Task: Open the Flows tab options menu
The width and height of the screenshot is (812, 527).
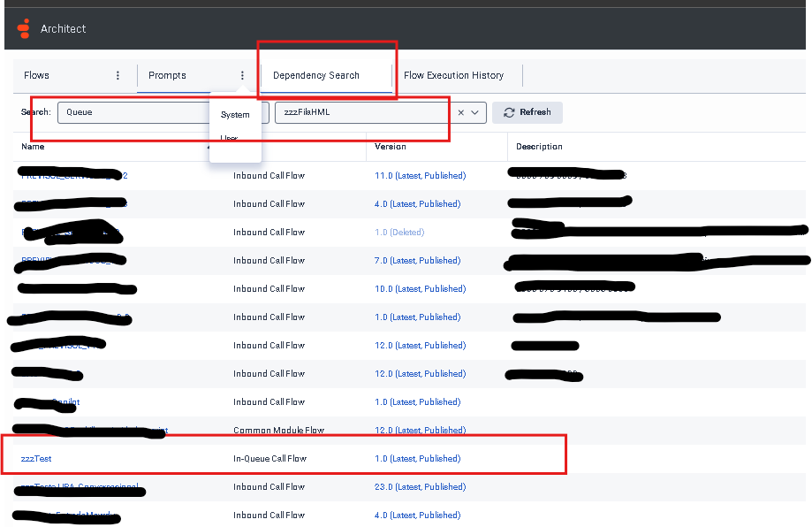Action: pos(118,76)
